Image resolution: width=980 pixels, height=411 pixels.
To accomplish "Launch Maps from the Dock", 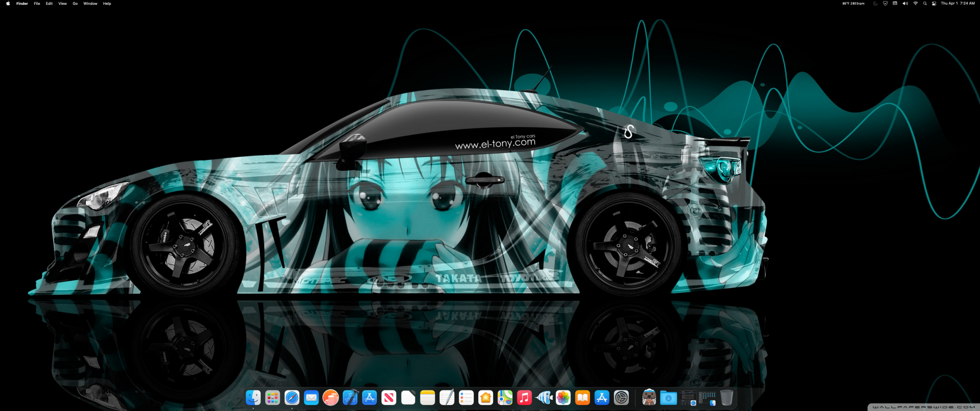I will pos(505,398).
